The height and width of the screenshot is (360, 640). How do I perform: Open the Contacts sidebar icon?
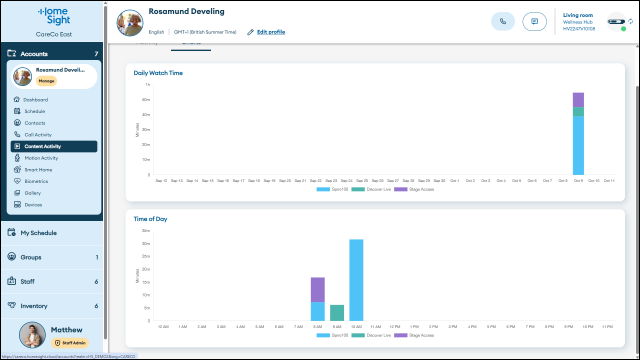point(17,122)
